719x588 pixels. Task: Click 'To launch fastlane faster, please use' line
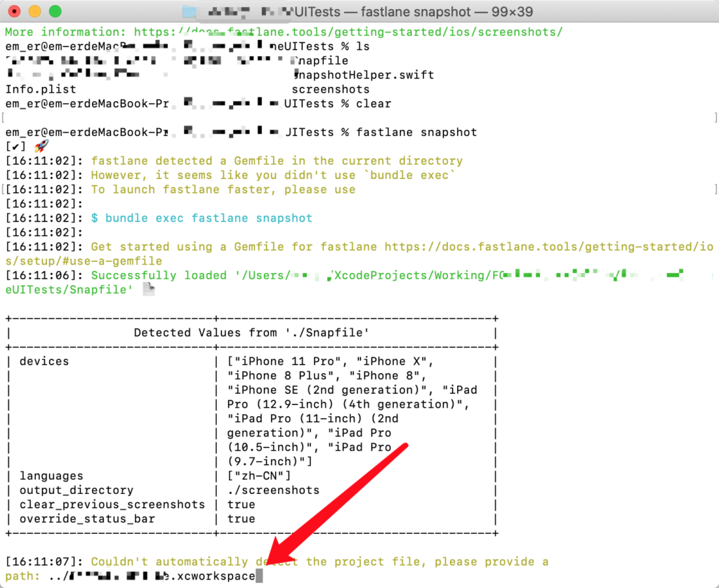(223, 189)
